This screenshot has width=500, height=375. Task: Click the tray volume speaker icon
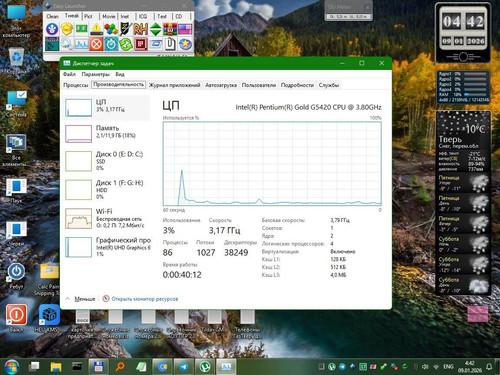click(x=425, y=367)
